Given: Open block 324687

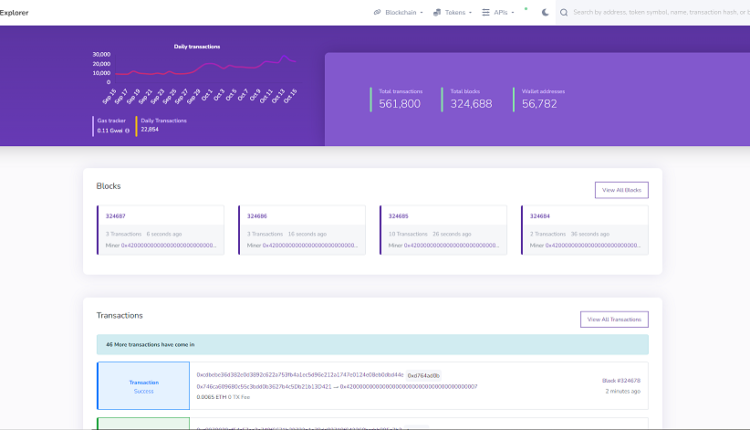Looking at the screenshot, I should (x=116, y=216).
